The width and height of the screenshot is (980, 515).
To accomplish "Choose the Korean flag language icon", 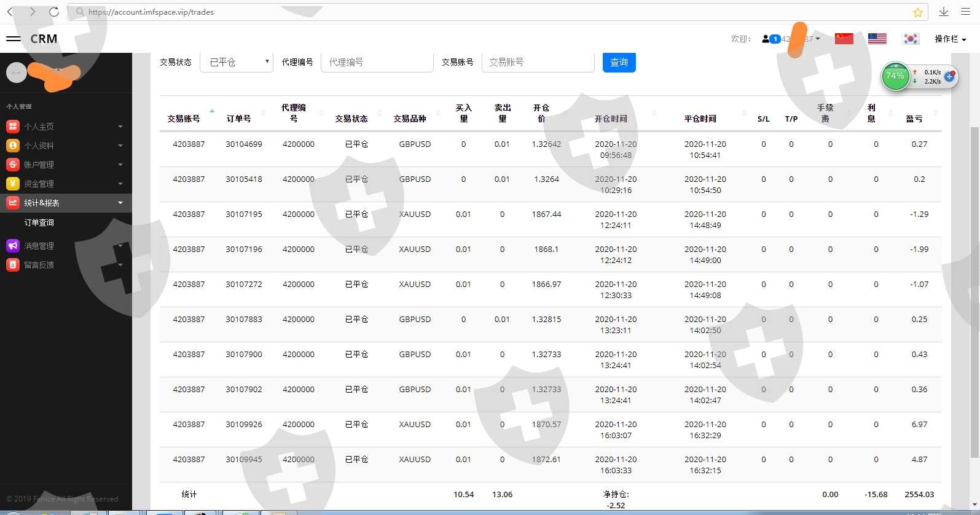I will click(910, 39).
